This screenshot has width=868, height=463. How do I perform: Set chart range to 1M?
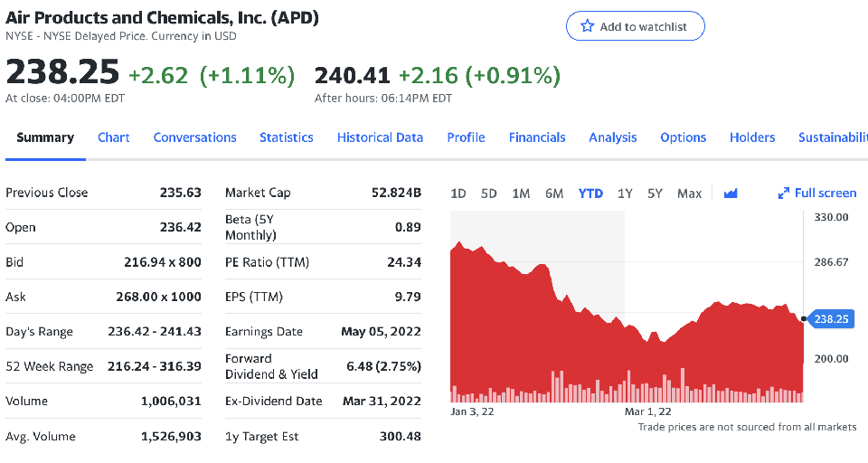pos(521,194)
